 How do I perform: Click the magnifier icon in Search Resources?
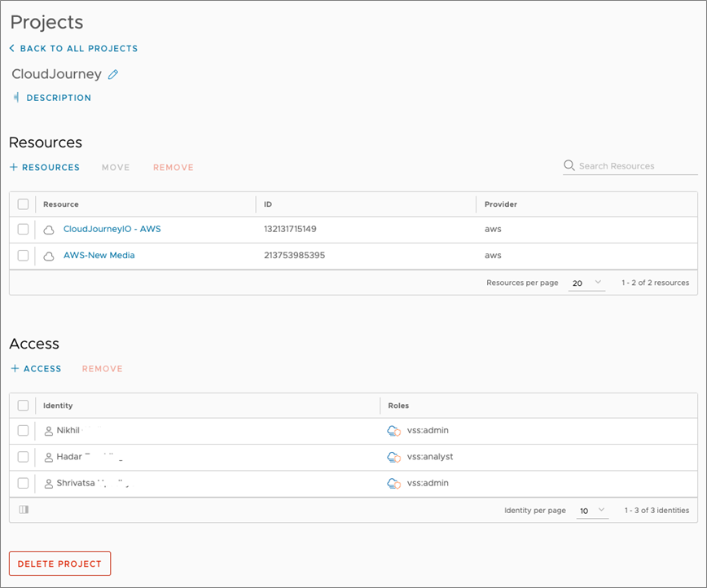coord(569,165)
